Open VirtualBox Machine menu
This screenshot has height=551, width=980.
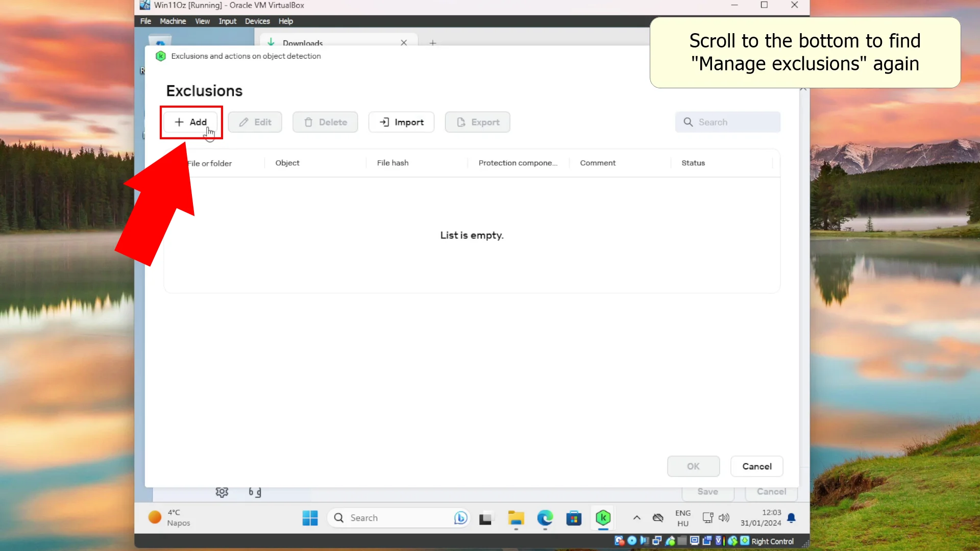[x=173, y=21]
